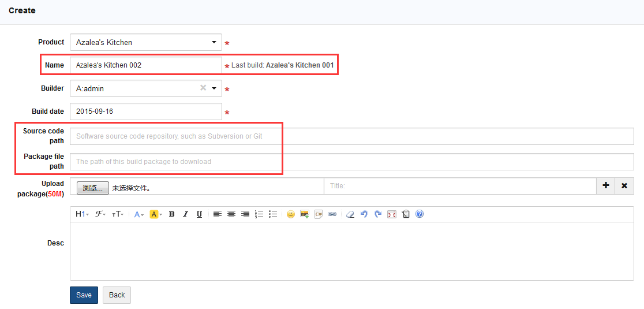Center align the description text

[x=231, y=214]
